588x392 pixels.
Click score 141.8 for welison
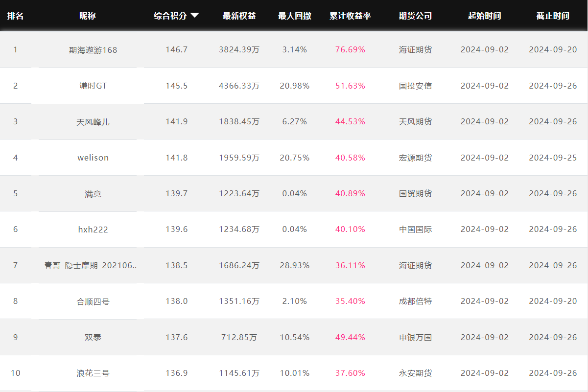pos(176,158)
